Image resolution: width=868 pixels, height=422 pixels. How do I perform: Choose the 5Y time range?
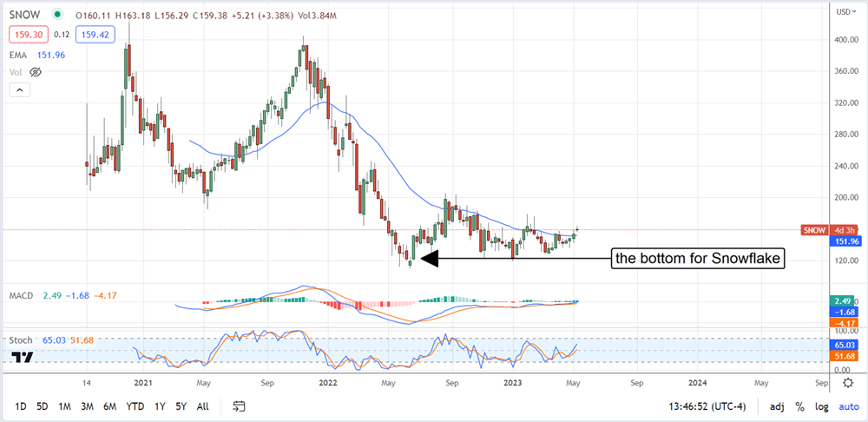[x=180, y=406]
